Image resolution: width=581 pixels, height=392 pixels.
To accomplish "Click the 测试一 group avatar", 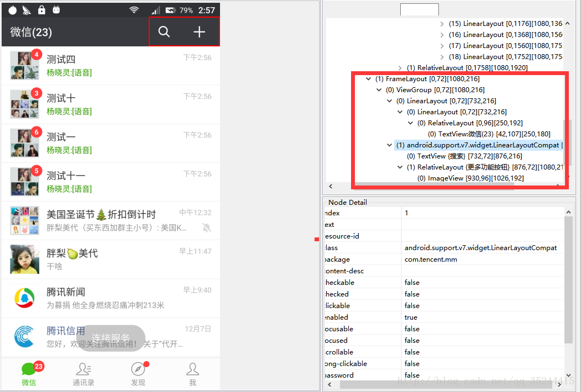I will (x=24, y=143).
